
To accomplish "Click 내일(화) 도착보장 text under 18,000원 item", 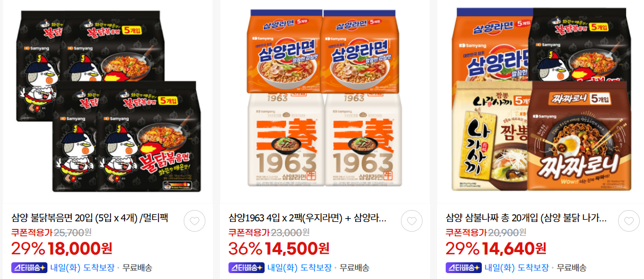I will pyautogui.click(x=82, y=268).
